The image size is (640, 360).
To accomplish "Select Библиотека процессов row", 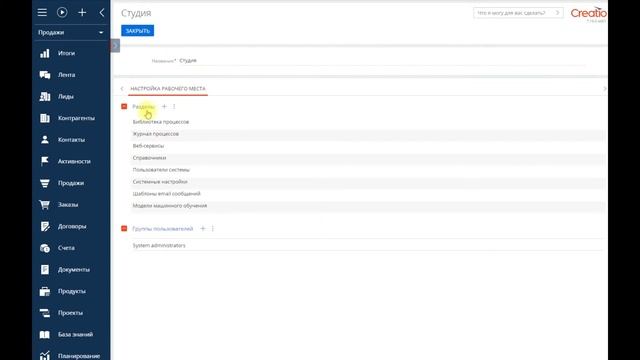I will coord(367,122).
